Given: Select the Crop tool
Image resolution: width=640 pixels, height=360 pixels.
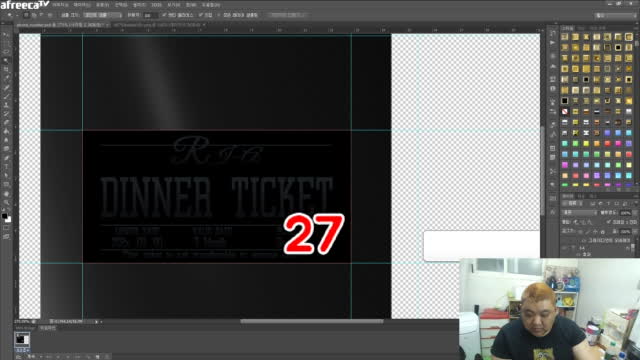Looking at the screenshot, I should pos(6,69).
